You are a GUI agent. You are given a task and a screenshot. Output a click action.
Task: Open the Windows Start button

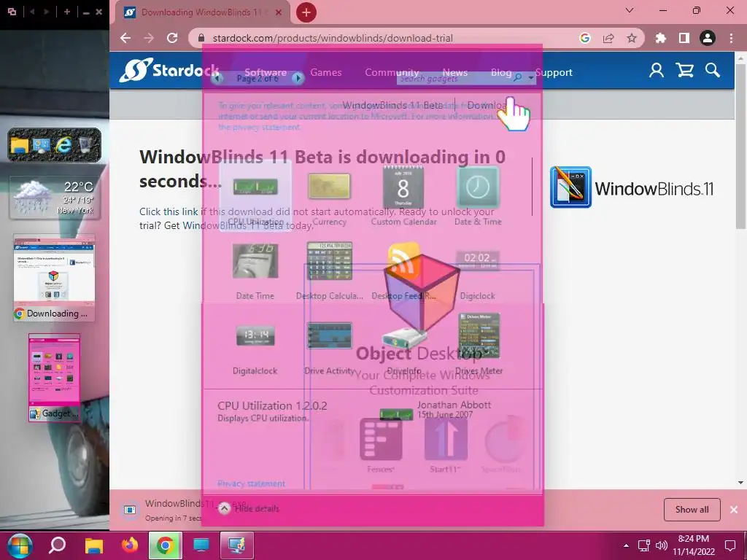click(20, 545)
